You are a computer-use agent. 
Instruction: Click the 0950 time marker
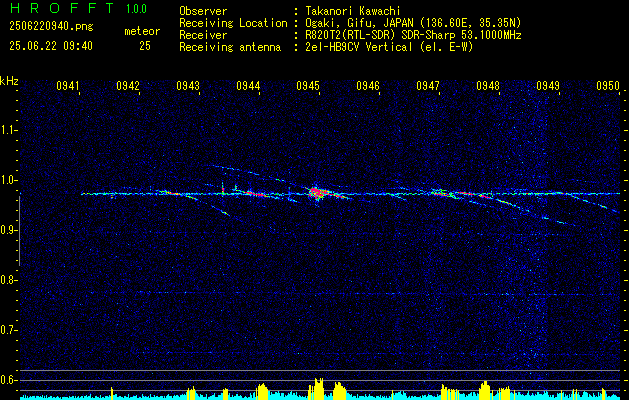(x=608, y=86)
